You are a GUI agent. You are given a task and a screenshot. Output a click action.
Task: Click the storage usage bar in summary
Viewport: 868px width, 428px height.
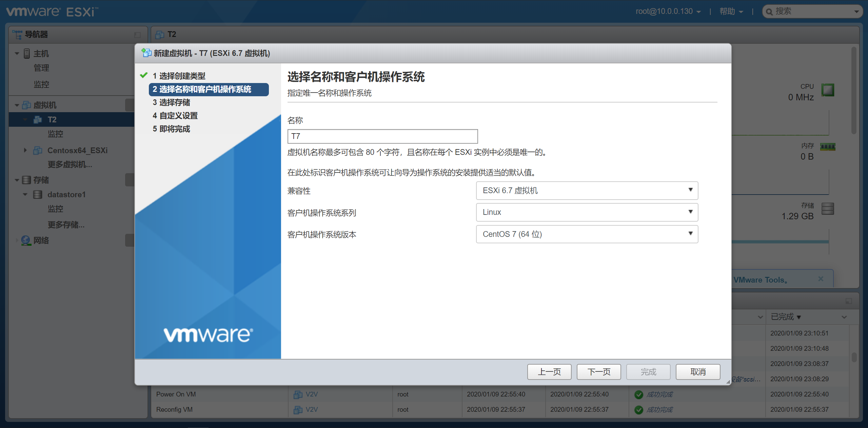click(780, 242)
